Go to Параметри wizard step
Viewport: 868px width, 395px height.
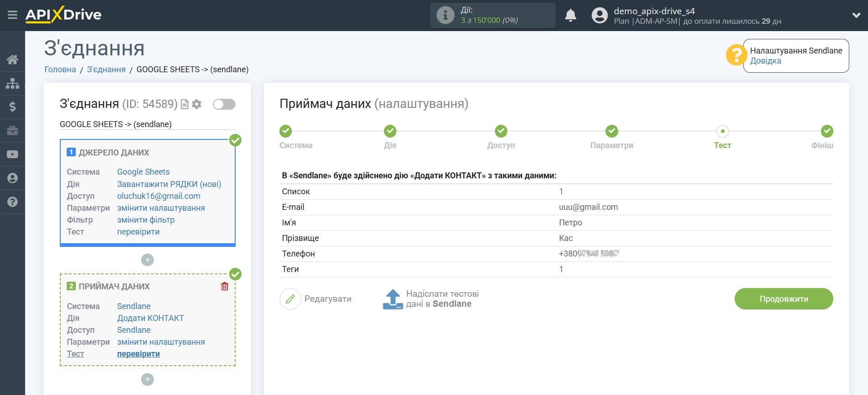(x=612, y=132)
